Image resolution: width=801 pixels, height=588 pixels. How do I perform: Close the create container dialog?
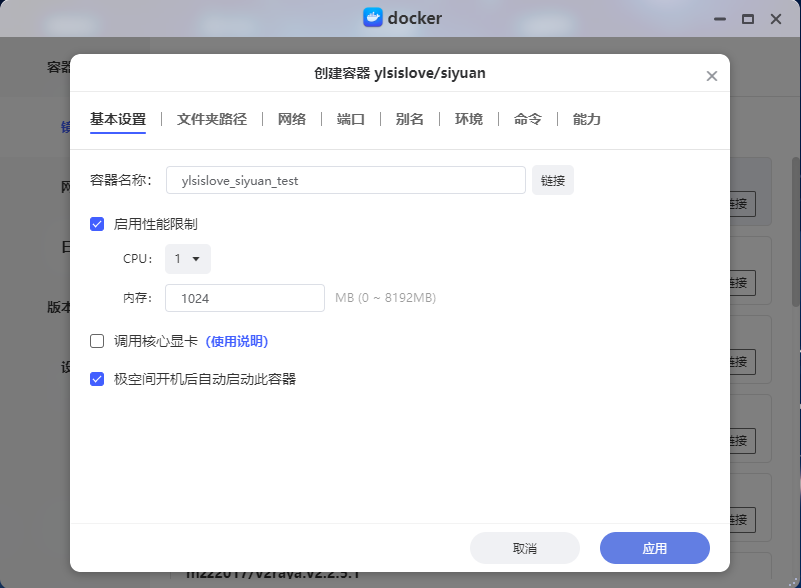click(x=711, y=76)
